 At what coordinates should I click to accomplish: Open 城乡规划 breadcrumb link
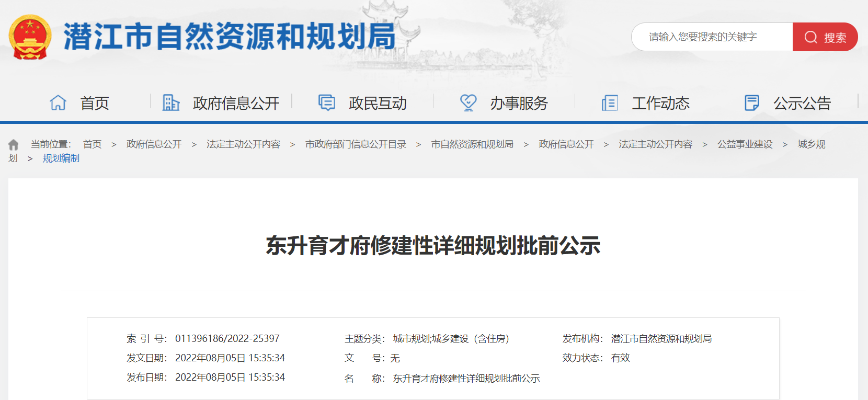click(x=811, y=144)
